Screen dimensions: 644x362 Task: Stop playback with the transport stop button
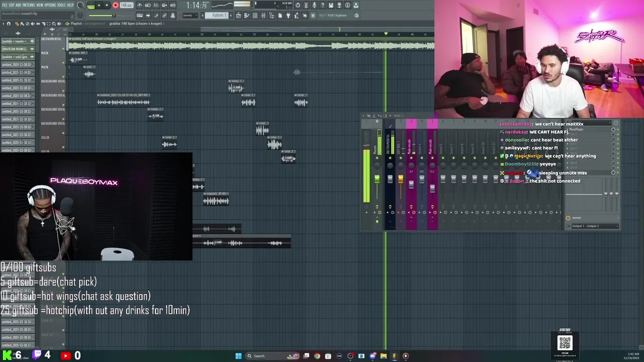click(x=107, y=5)
